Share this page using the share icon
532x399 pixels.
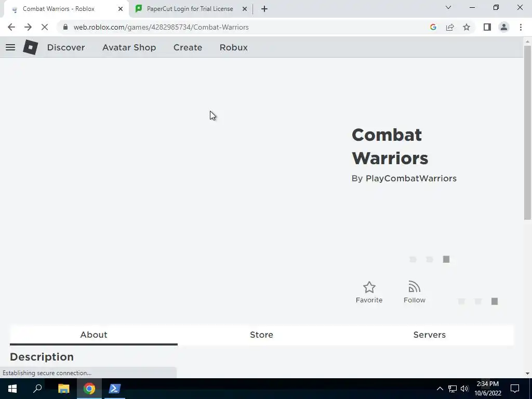click(x=450, y=27)
